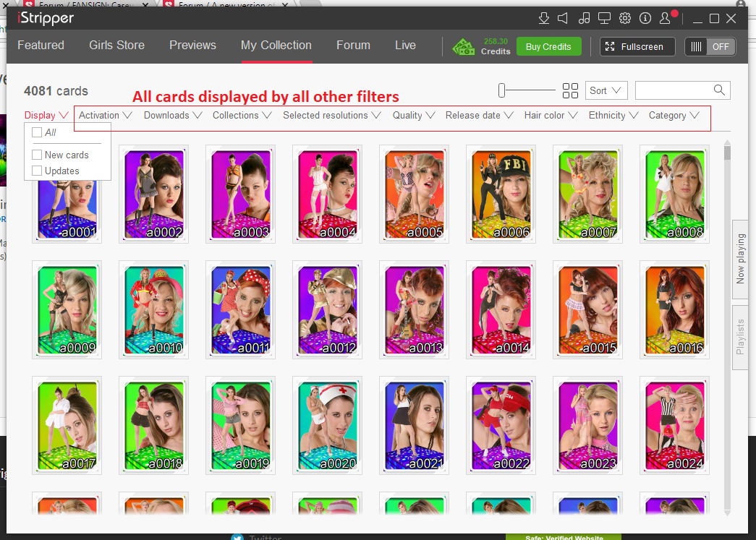Check the 'New cards' checkbox

point(37,155)
